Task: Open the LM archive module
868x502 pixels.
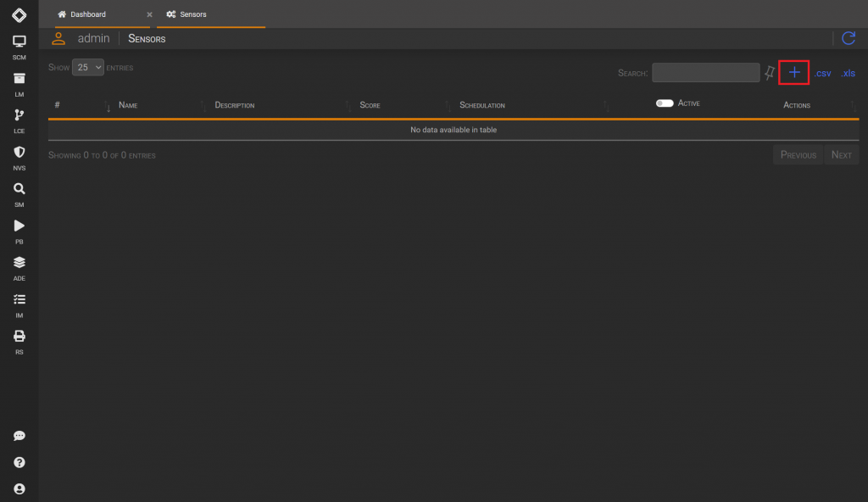Action: (x=19, y=85)
